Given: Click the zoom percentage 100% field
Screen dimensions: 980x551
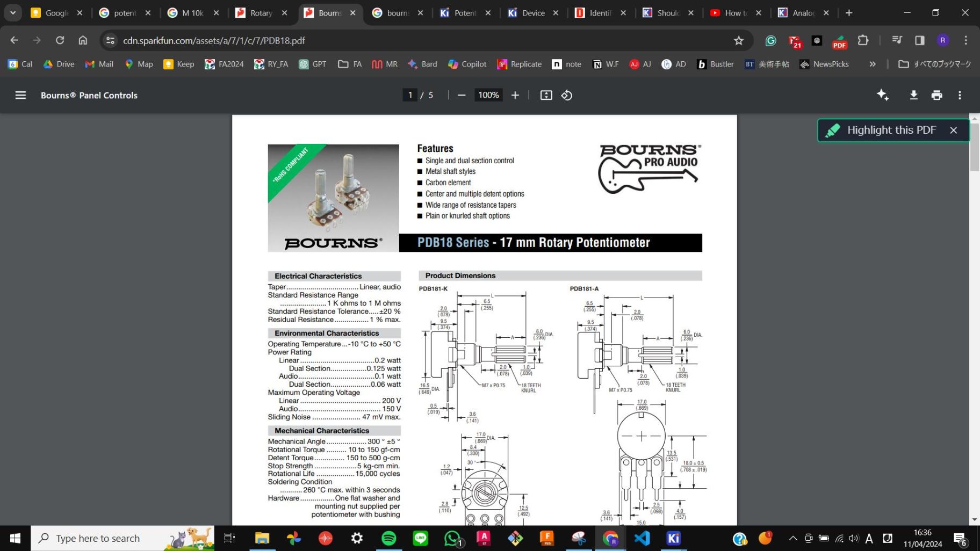Looking at the screenshot, I should point(488,95).
